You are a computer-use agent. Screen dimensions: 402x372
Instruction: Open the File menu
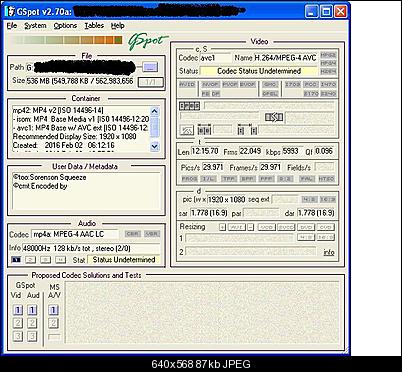[x=12, y=26]
